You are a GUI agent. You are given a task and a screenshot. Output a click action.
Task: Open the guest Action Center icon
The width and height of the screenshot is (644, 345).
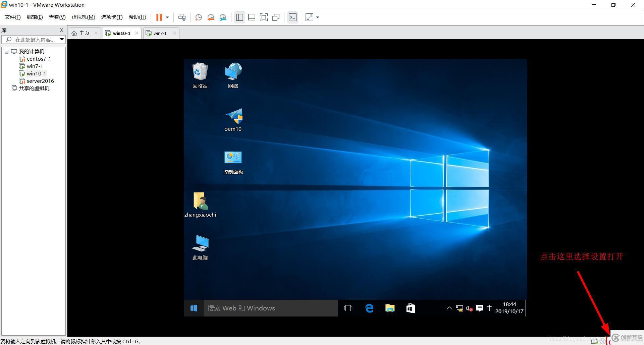point(480,308)
